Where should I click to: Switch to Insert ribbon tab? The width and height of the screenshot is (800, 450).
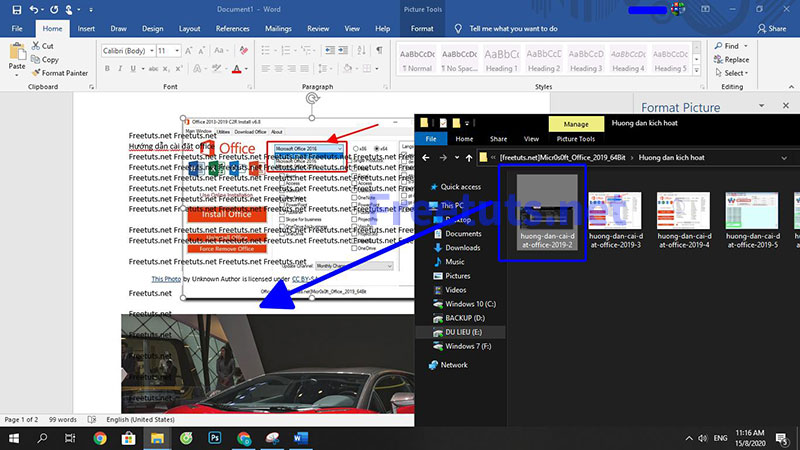pyautogui.click(x=86, y=29)
